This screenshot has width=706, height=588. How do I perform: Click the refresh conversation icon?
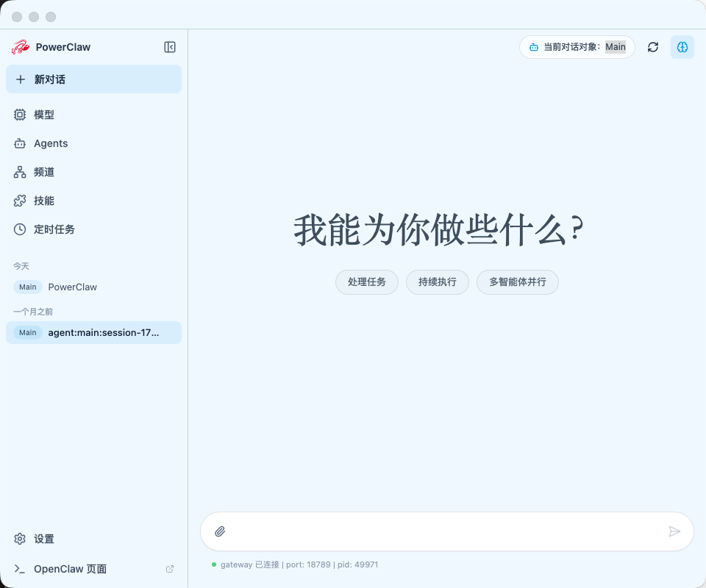[x=652, y=46]
